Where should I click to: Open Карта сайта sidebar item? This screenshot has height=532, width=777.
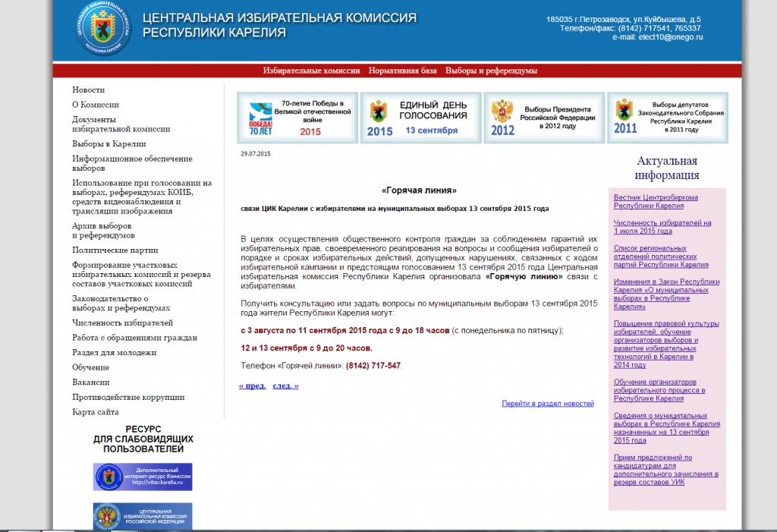point(96,412)
